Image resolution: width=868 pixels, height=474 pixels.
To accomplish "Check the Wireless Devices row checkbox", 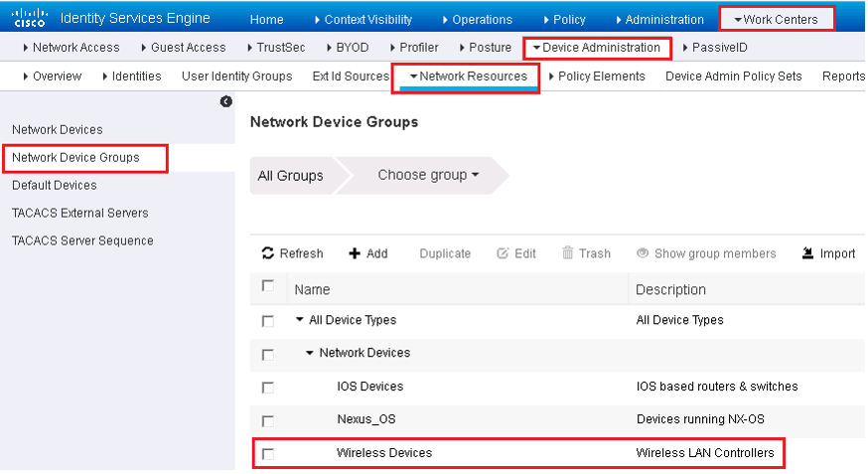I will (268, 454).
